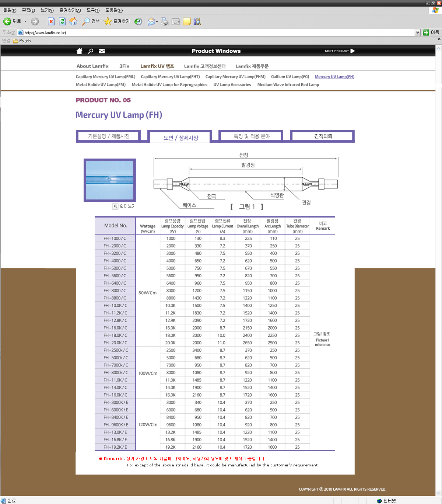Go to browser Home page icon
This screenshot has height=504, width=442.
(73, 21)
